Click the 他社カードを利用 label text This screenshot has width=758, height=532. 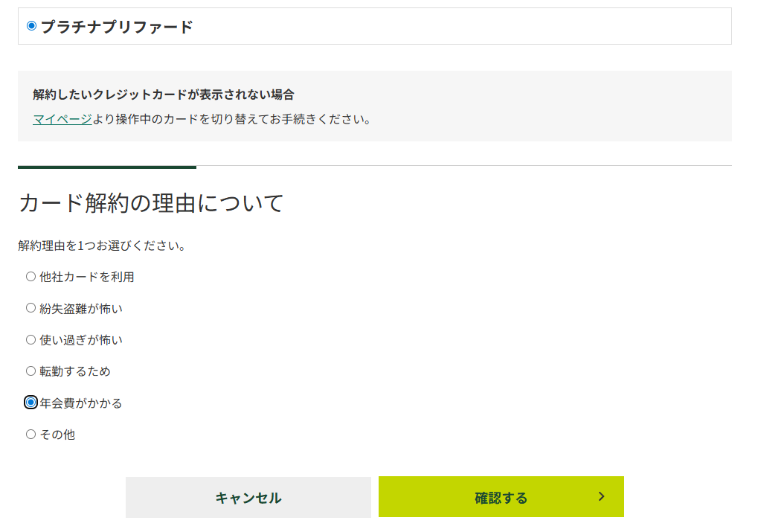[x=86, y=277]
